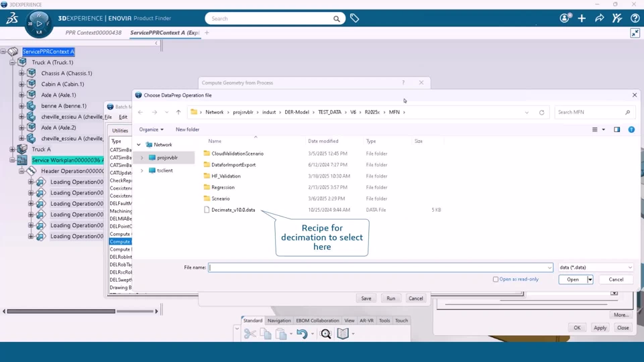Click the change view layout icon
The image size is (644, 362).
click(595, 129)
